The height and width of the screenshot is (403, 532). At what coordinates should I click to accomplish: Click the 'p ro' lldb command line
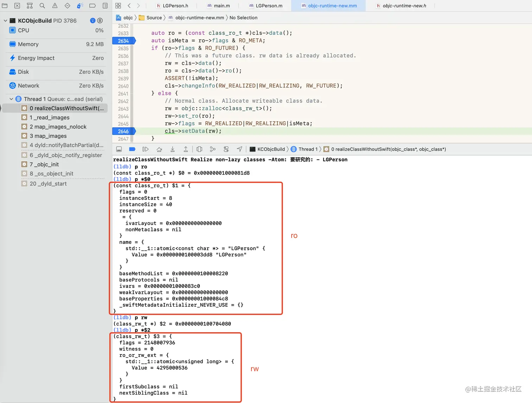[x=130, y=167]
